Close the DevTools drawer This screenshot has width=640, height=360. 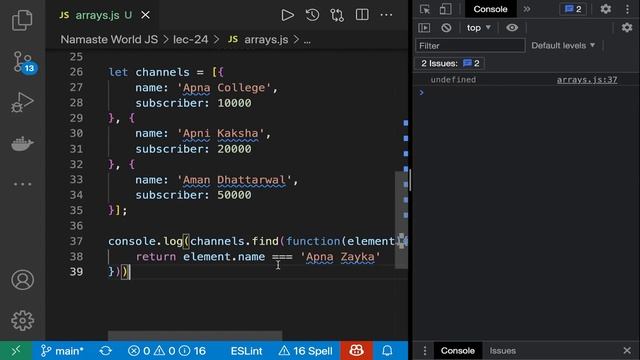click(x=627, y=351)
